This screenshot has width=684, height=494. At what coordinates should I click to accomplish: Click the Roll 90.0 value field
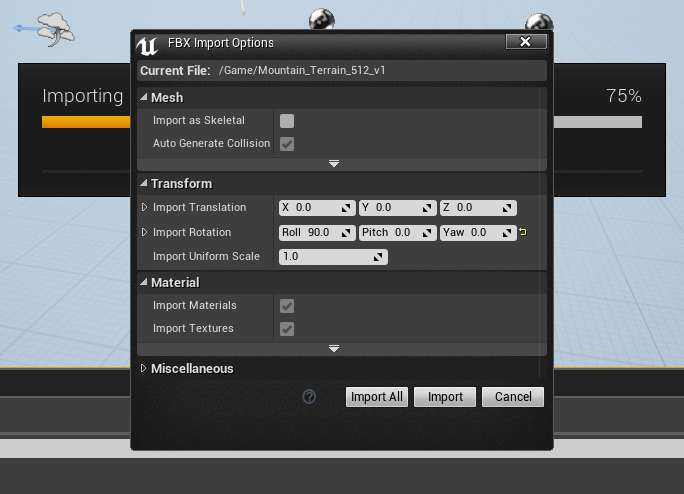click(x=317, y=233)
